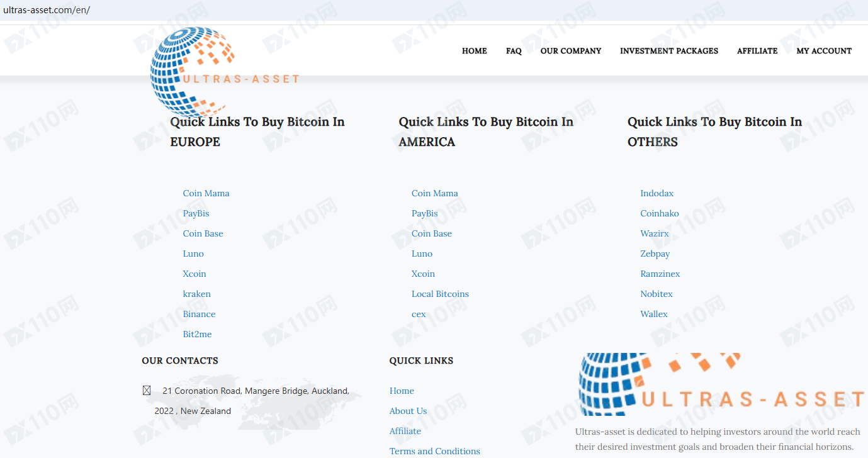Viewport: 868px width, 458px height.
Task: Click About Us in footer Quick Links
Action: point(408,411)
